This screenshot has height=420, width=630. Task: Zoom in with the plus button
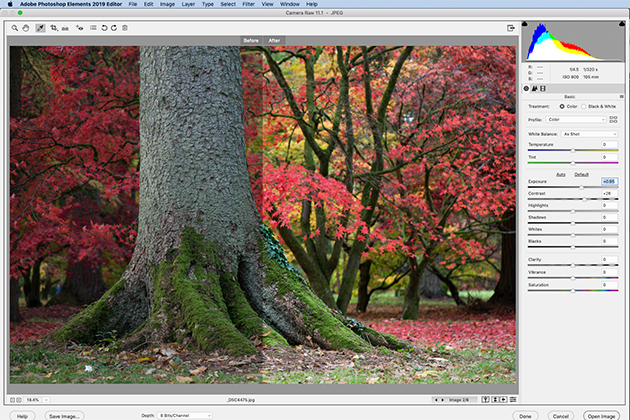(x=18, y=400)
